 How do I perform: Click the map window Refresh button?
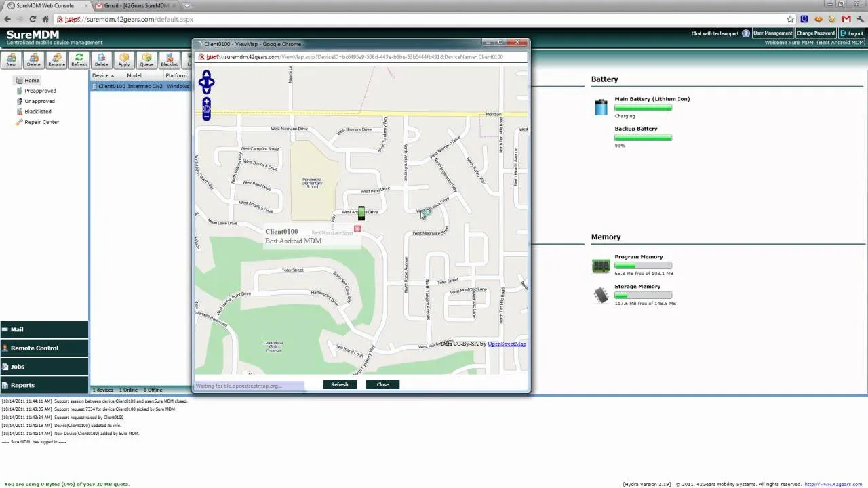click(340, 384)
